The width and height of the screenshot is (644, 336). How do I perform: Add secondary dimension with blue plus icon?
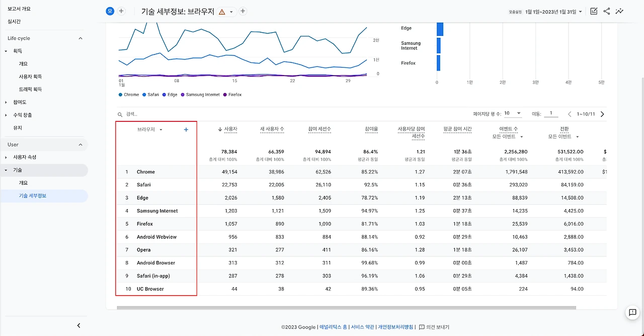pyautogui.click(x=186, y=129)
